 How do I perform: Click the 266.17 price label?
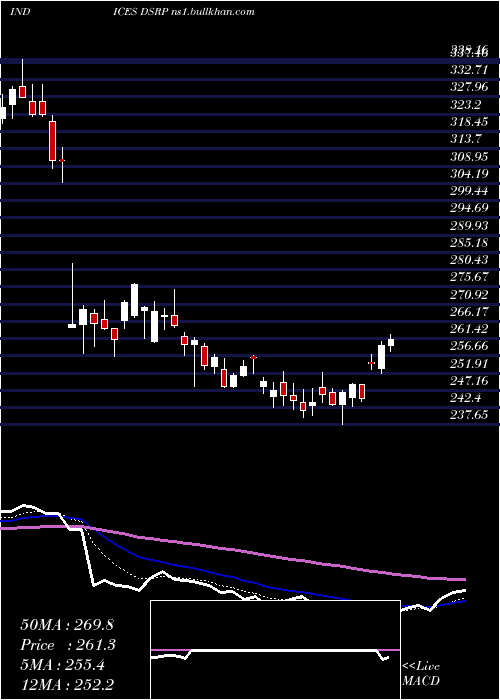470,312
